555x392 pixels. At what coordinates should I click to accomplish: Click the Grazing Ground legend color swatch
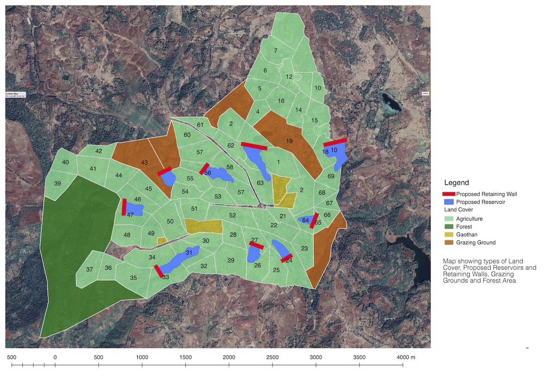pos(449,242)
